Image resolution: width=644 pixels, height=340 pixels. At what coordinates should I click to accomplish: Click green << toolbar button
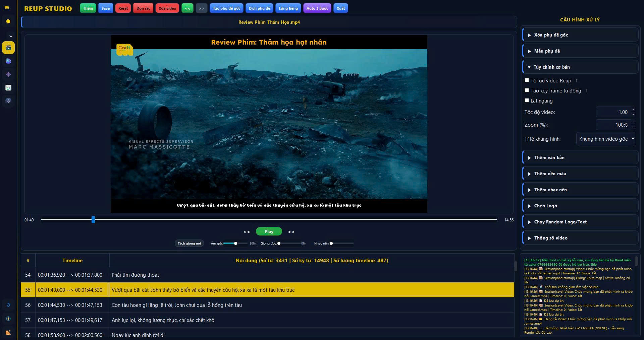point(187,8)
